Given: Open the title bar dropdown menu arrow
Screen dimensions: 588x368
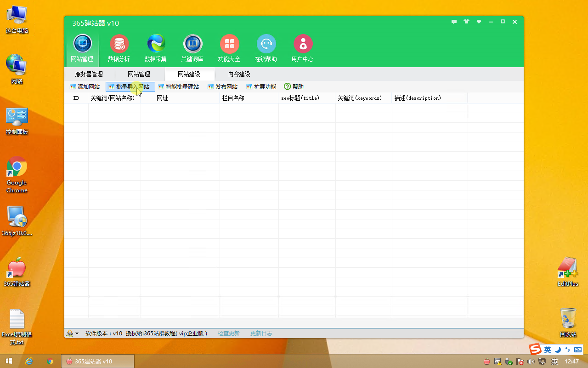Looking at the screenshot, I should pyautogui.click(x=479, y=22).
